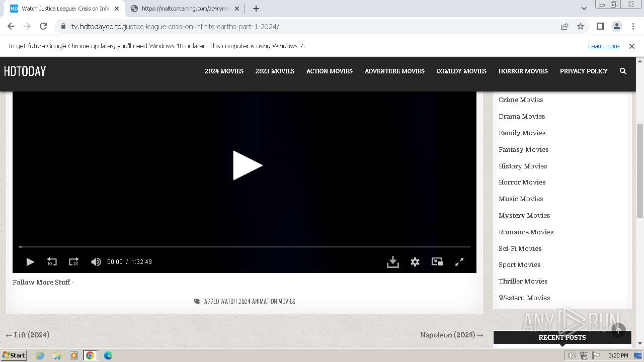Open COMEDY MOVIES menu item
This screenshot has width=644, height=362.
(461, 71)
